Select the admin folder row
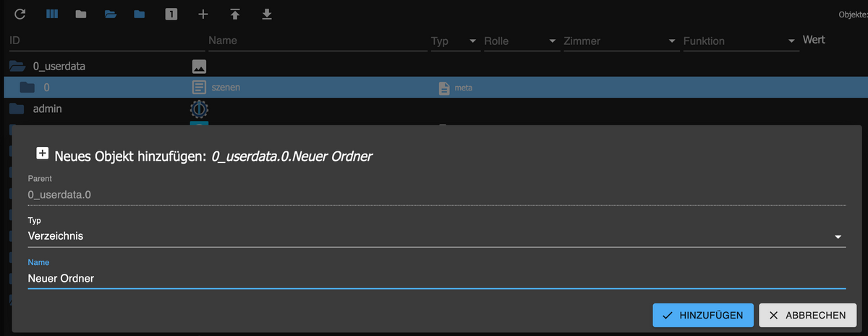This screenshot has height=336, width=868. [x=47, y=109]
